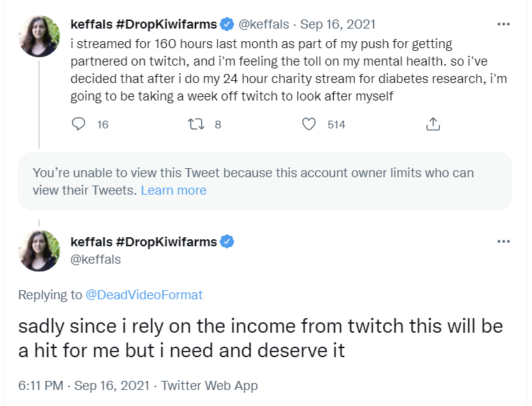Click the @keffals handle in first tweet header
The height and width of the screenshot is (406, 532).
point(264,24)
